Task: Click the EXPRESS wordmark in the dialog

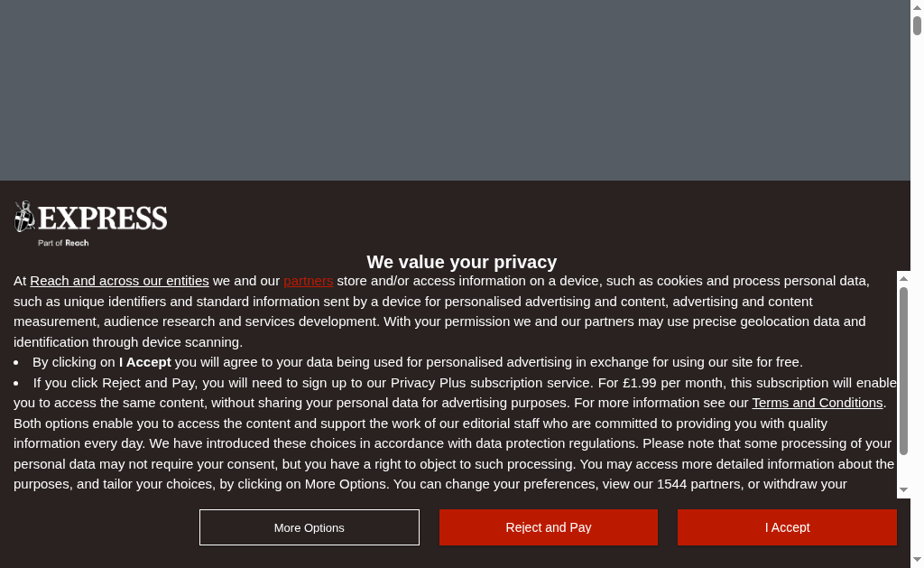Action: 103,219
